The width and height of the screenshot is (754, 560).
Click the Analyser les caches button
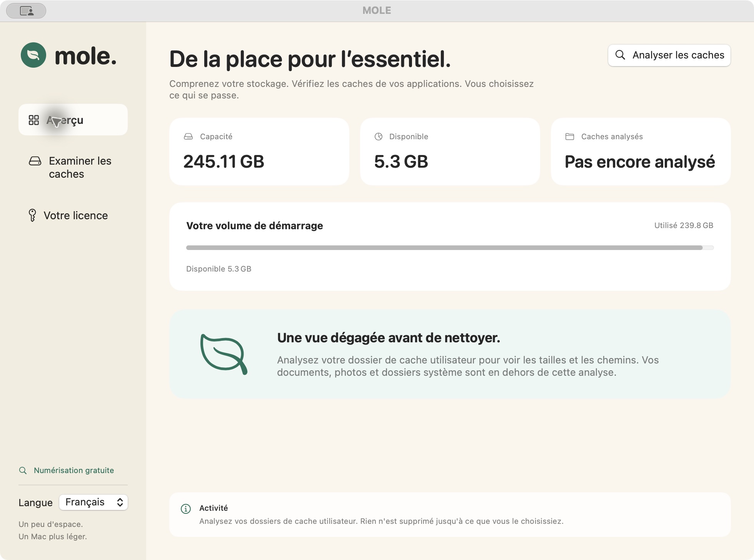coord(669,55)
